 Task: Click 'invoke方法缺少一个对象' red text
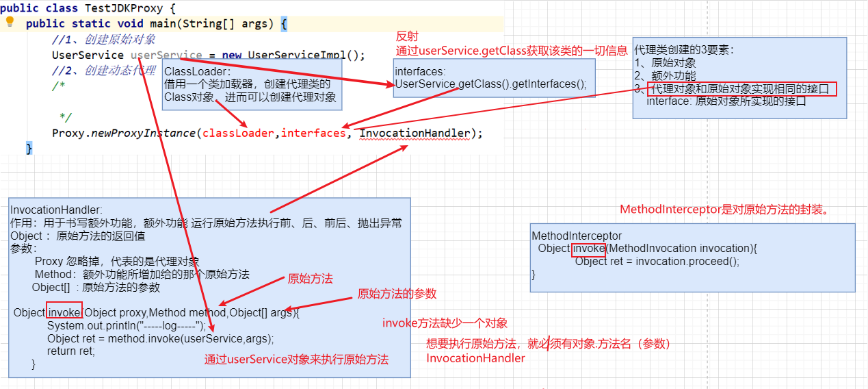[445, 323]
